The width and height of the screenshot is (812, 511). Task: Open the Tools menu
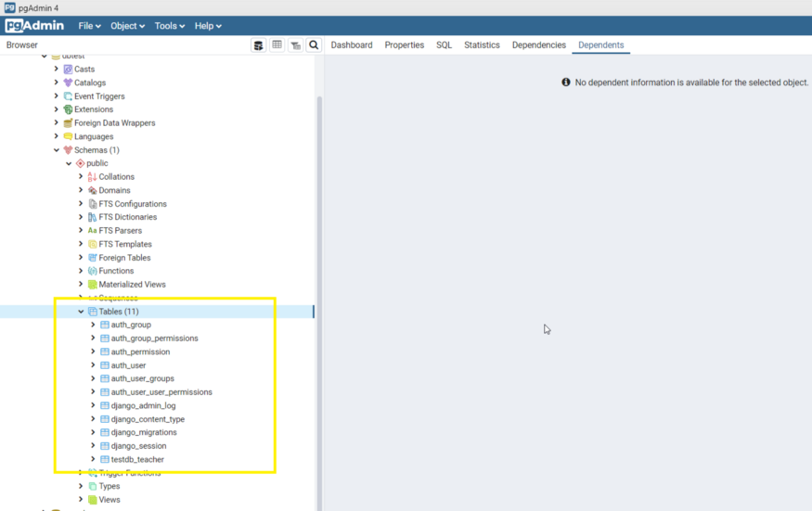pyautogui.click(x=169, y=26)
